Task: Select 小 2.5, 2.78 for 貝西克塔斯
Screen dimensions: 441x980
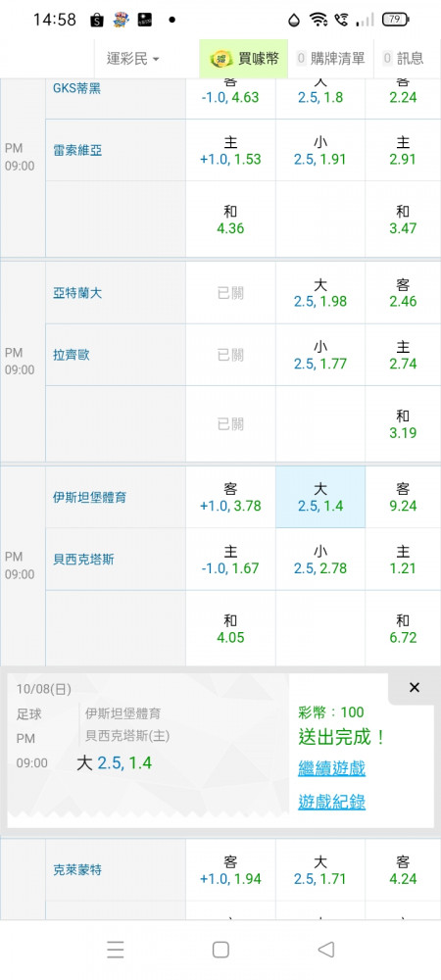Action: tap(320, 560)
